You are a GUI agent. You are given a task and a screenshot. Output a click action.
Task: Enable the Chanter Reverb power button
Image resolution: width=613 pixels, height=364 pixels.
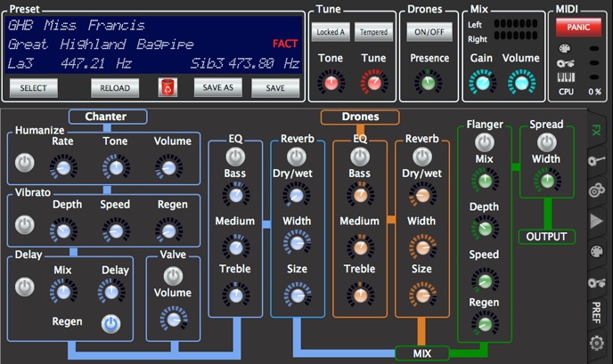[x=297, y=157]
